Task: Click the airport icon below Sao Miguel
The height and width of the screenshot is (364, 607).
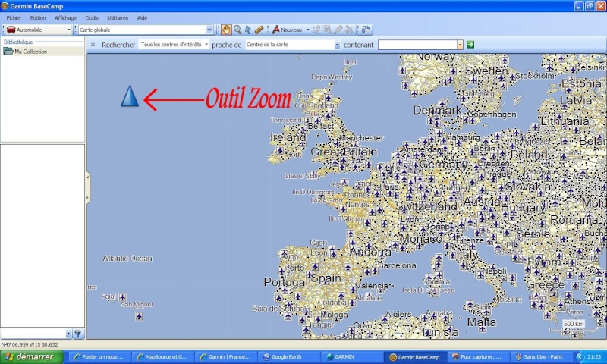Action: pos(139,316)
